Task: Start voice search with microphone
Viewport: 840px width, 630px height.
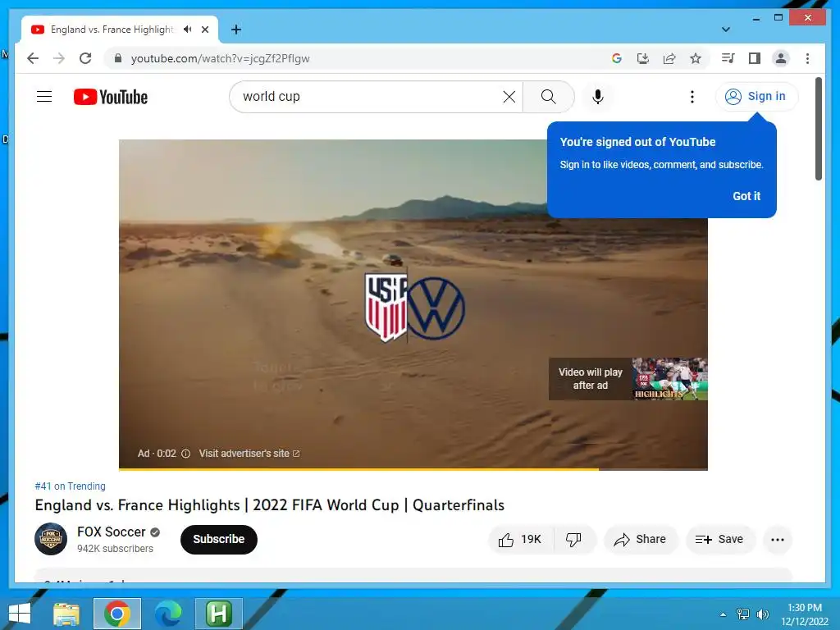Action: coord(598,97)
